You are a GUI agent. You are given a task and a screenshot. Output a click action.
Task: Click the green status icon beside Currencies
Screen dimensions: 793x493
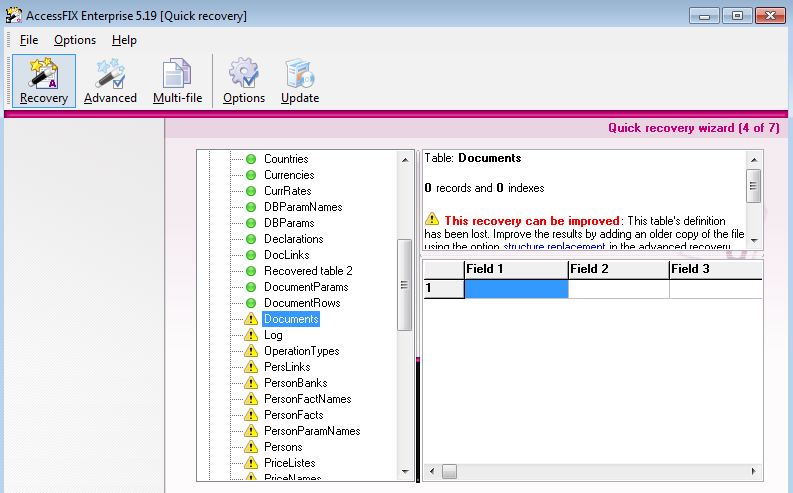[x=251, y=175]
